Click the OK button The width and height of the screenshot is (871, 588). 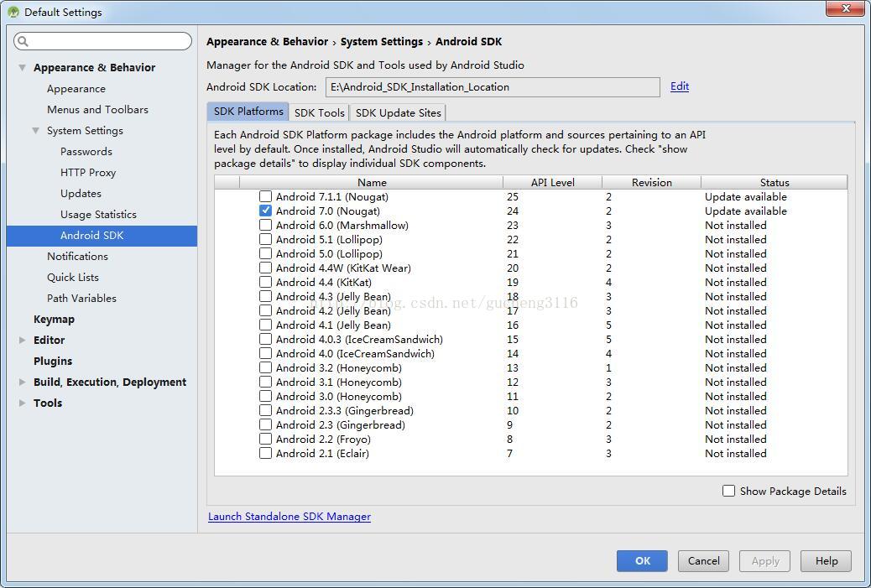click(x=642, y=561)
